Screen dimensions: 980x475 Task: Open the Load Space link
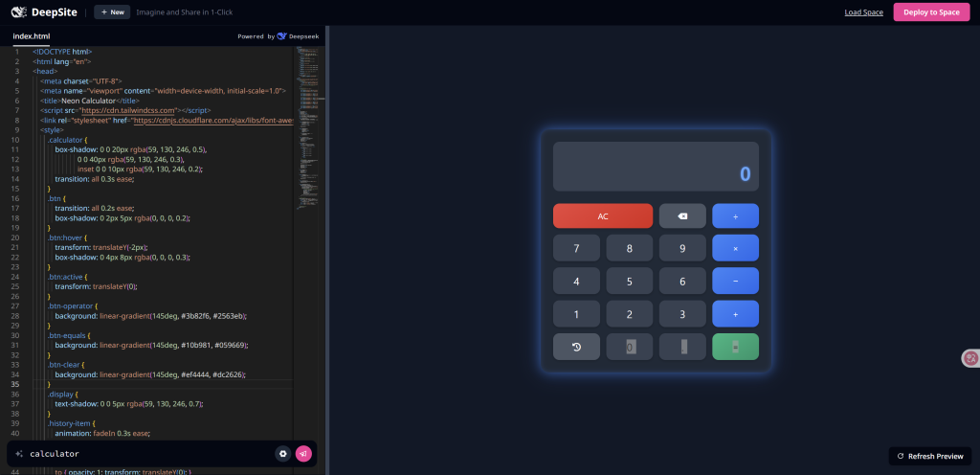(864, 11)
